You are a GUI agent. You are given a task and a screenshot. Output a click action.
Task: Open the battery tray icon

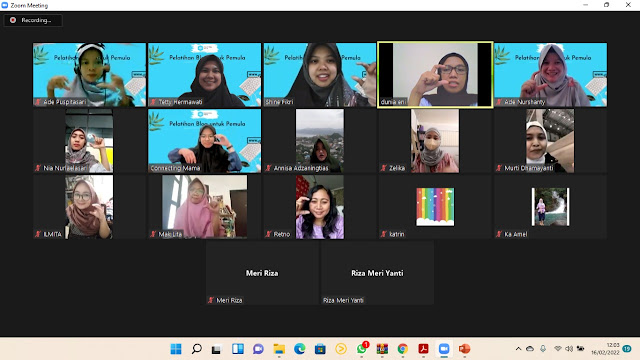[580, 349]
